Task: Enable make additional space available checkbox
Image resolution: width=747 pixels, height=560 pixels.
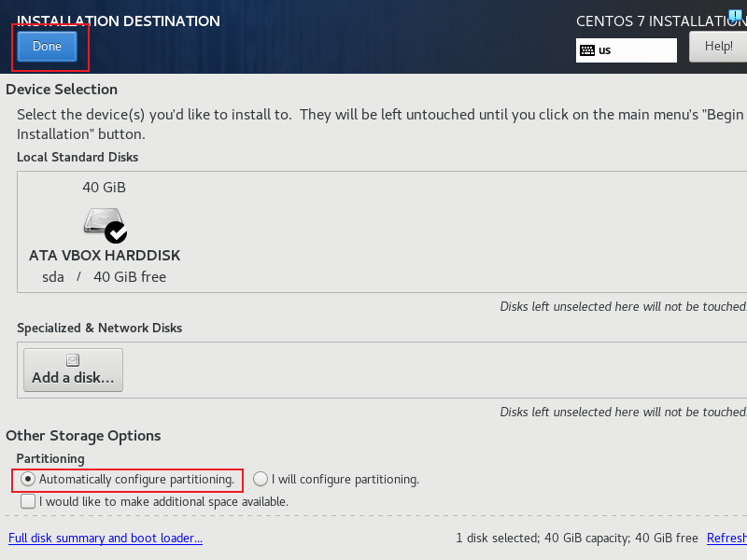Action: pos(28,501)
